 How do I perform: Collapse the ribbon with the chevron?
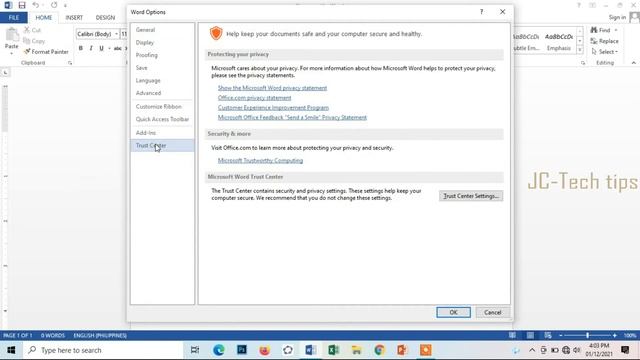(x=633, y=63)
